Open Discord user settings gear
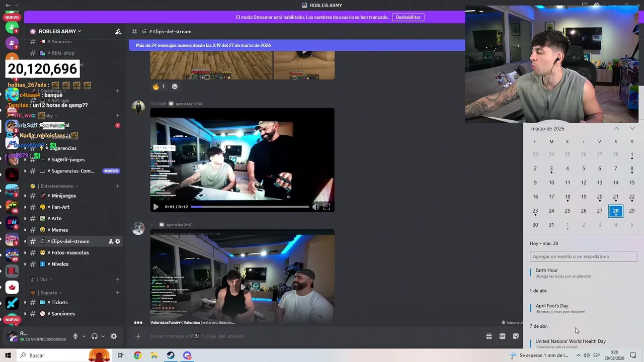644x362 pixels. pos(114,336)
